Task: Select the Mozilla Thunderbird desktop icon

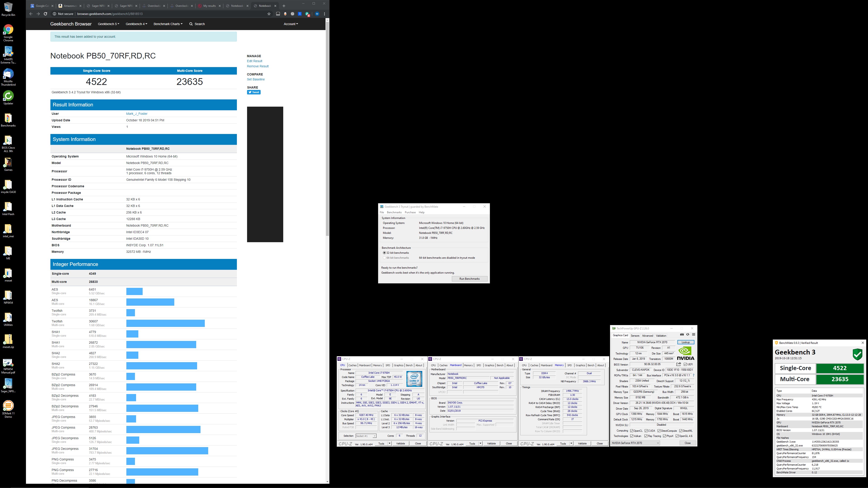Action: coord(8,77)
